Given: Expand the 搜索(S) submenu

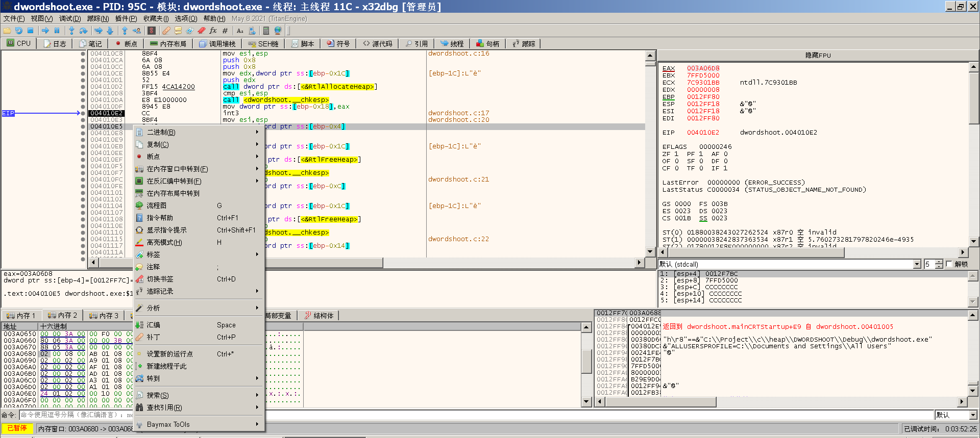Looking at the screenshot, I should click(199, 395).
